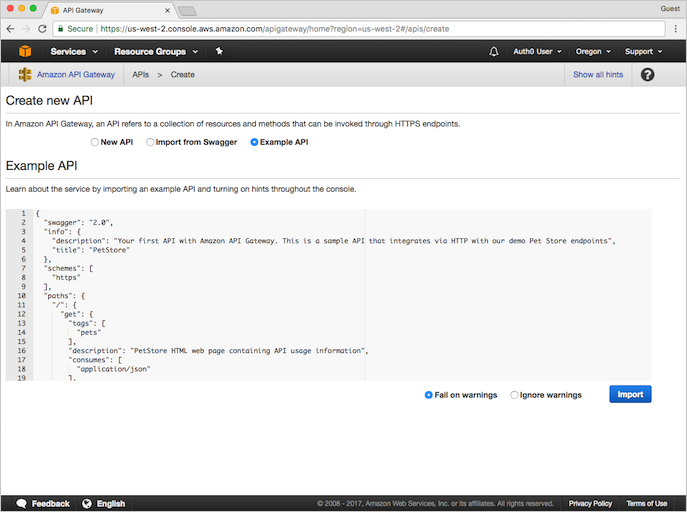
Task: Open a new browser tab
Action: coord(187,11)
